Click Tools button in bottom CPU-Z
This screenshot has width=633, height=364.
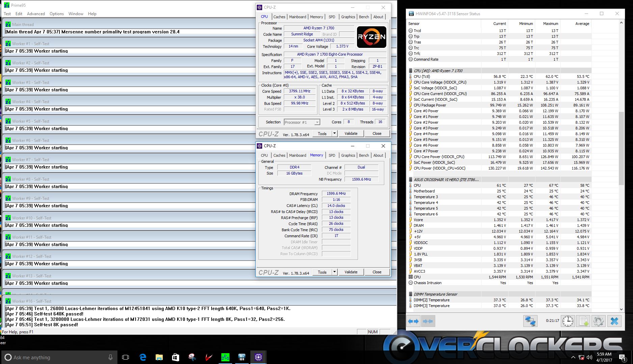point(322,272)
